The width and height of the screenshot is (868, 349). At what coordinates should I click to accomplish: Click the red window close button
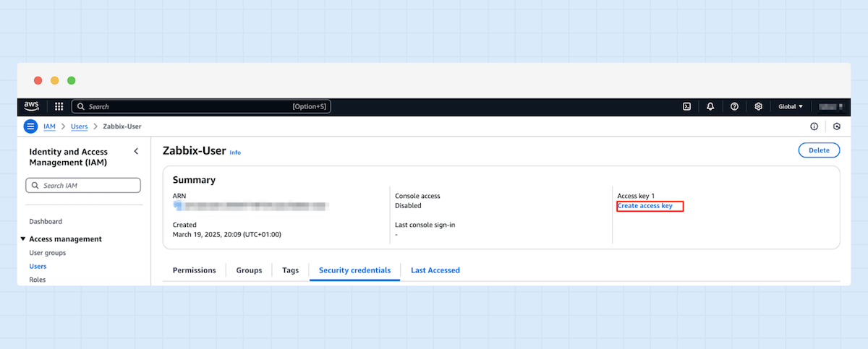[38, 80]
